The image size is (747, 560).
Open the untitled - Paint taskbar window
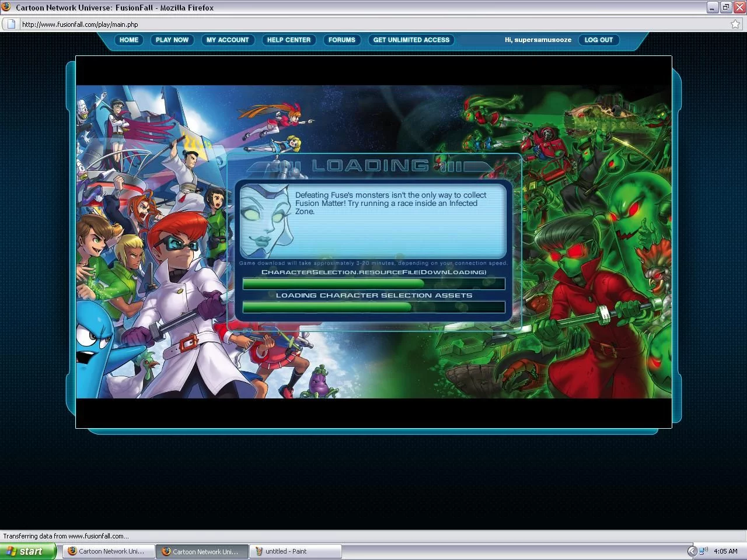(x=296, y=551)
